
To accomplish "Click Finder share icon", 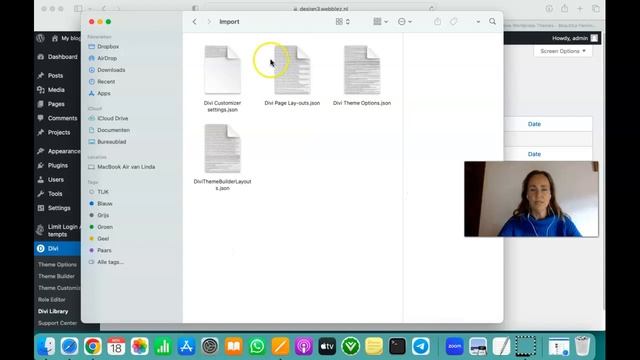I will pos(438,22).
